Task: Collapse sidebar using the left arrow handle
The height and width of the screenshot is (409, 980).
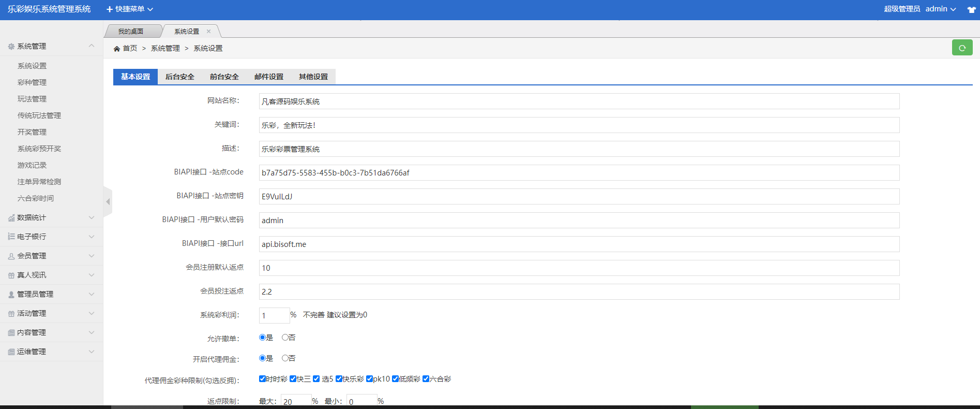Action: pos(108,201)
